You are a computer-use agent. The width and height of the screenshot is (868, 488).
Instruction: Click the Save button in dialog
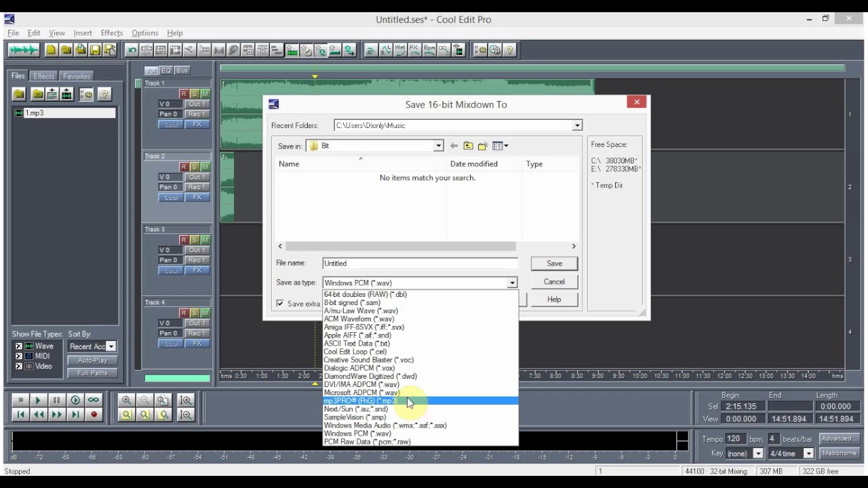pos(554,264)
